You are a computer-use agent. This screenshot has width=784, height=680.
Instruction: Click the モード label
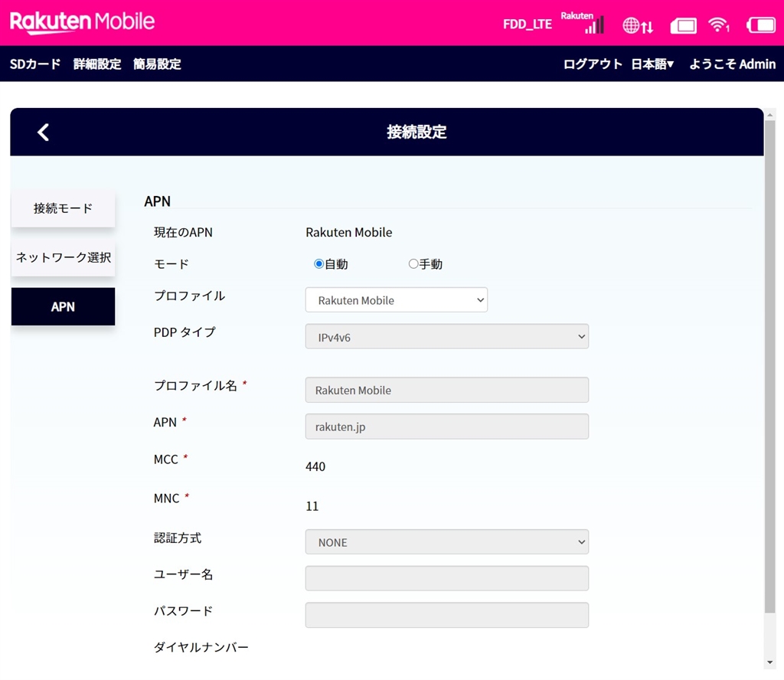pyautogui.click(x=171, y=264)
